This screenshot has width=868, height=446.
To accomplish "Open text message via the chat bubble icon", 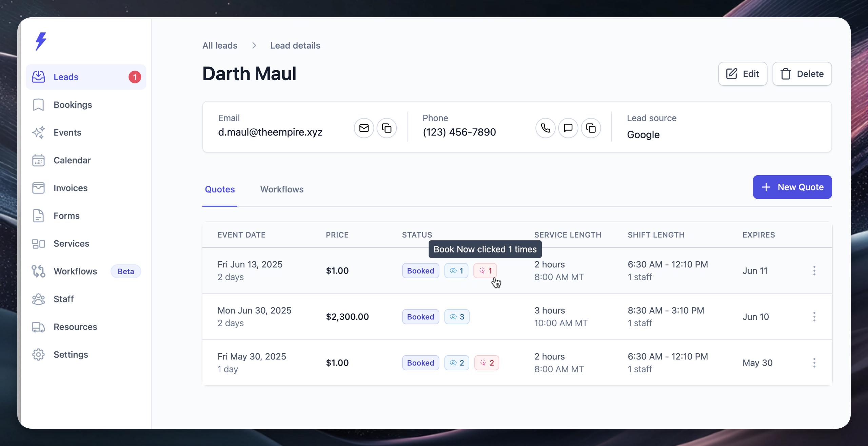I will [568, 128].
